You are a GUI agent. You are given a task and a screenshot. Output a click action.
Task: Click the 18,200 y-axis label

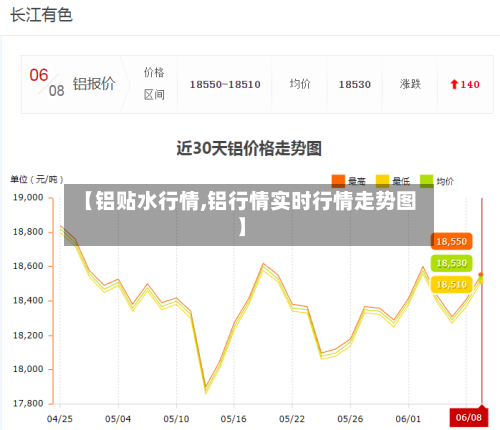coord(28,335)
